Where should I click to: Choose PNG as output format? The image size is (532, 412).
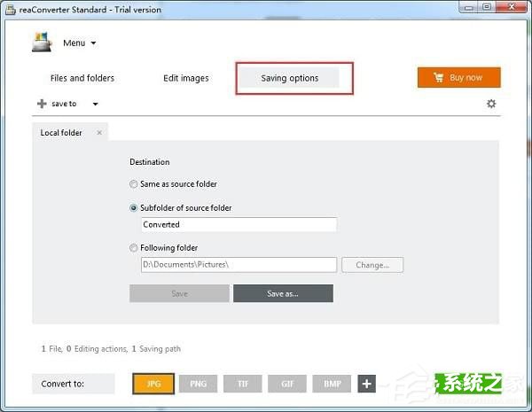click(198, 384)
